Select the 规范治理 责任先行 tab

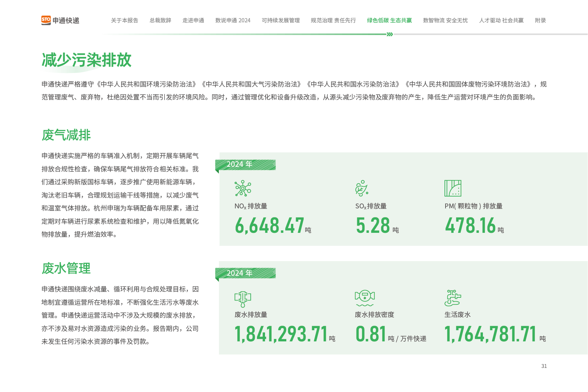pyautogui.click(x=333, y=21)
